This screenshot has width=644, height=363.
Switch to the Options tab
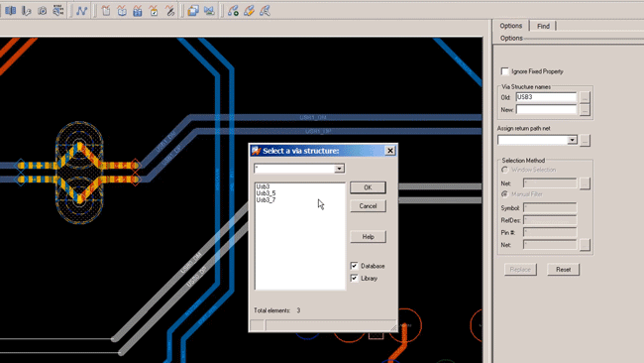[511, 26]
